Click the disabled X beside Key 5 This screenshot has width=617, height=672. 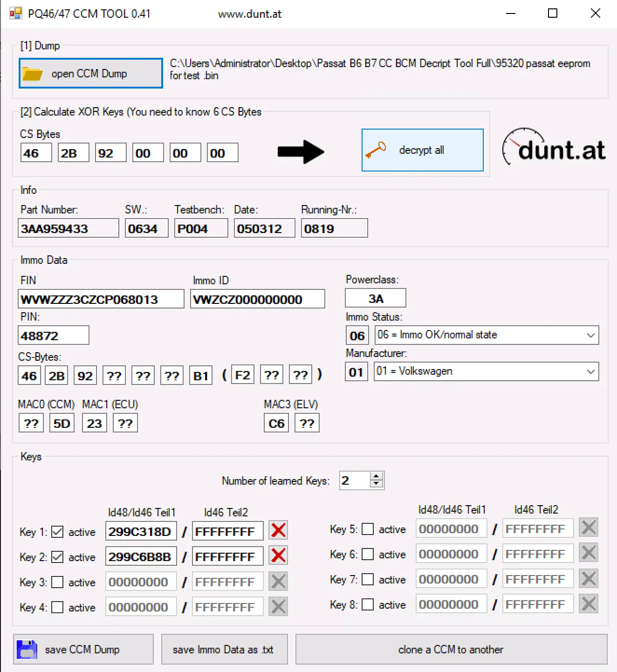coord(588,527)
